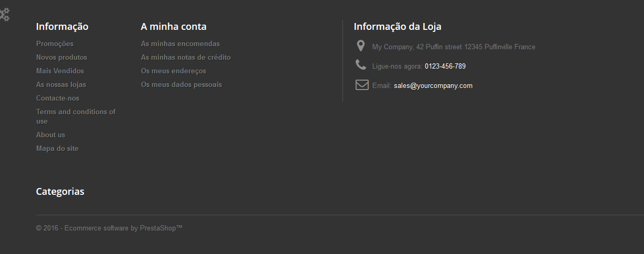
Task: Click the gears settings icon at top-left
Action: point(4,15)
